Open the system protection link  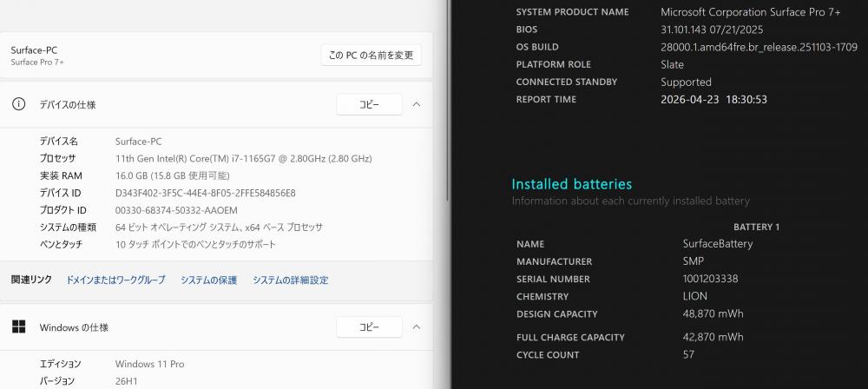pos(208,280)
